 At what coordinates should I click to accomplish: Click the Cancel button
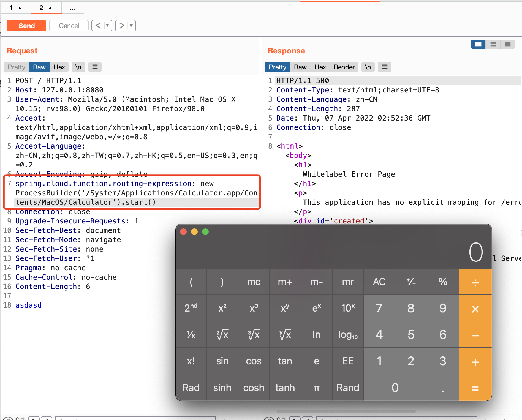[69, 26]
